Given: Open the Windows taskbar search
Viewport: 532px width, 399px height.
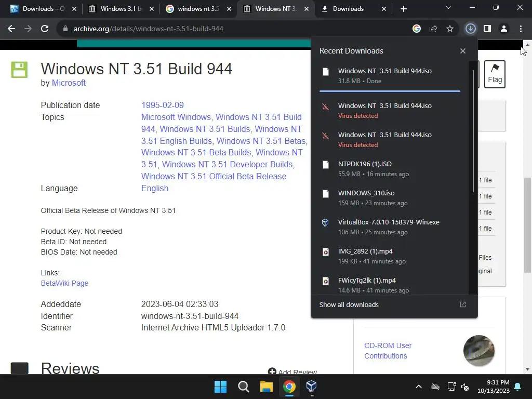Looking at the screenshot, I should click(x=243, y=387).
